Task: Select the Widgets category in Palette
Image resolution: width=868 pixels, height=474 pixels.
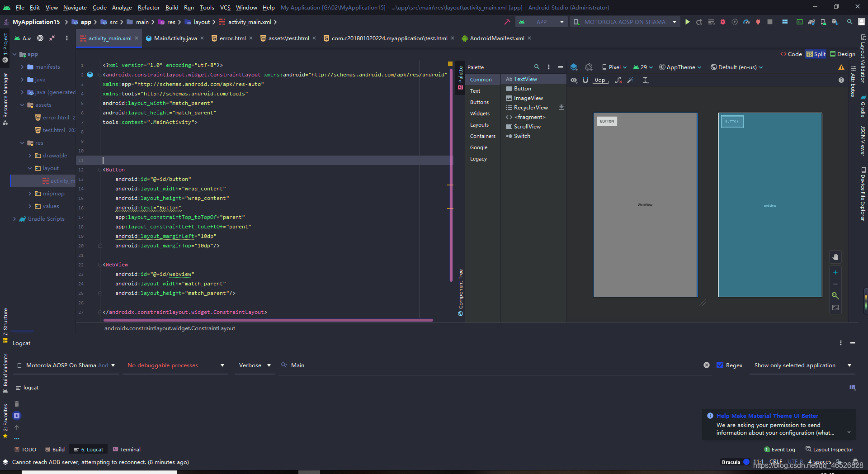Action: 480,114
